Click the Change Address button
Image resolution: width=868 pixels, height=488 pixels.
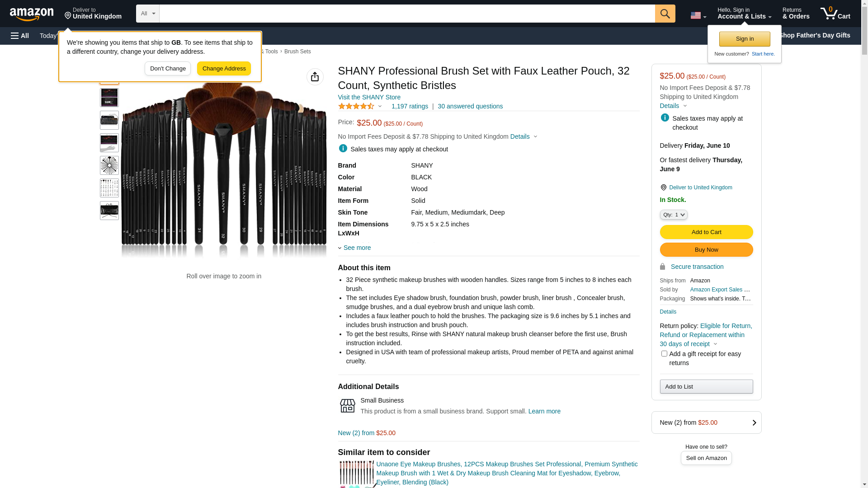(x=224, y=69)
